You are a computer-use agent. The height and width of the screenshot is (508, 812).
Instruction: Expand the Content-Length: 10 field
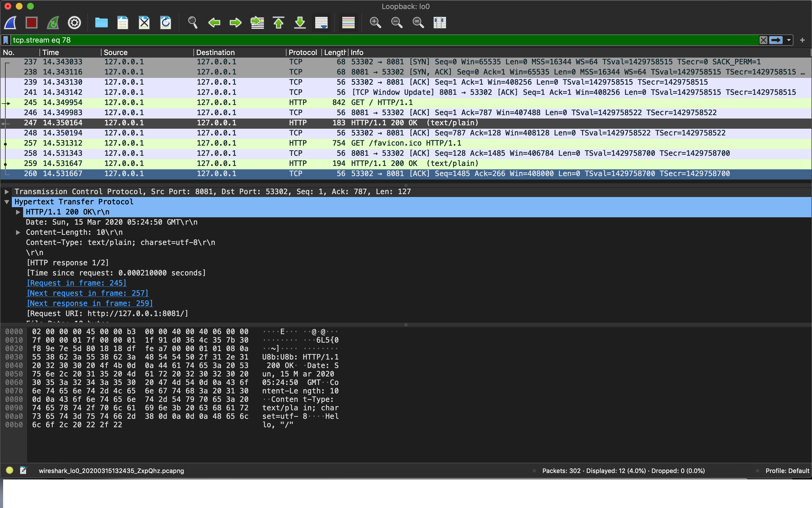(18, 233)
